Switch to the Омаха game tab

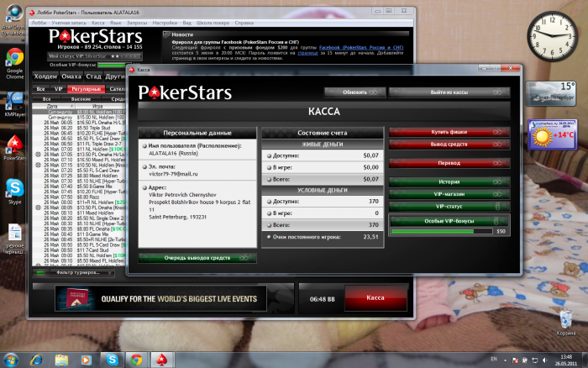coord(71,76)
